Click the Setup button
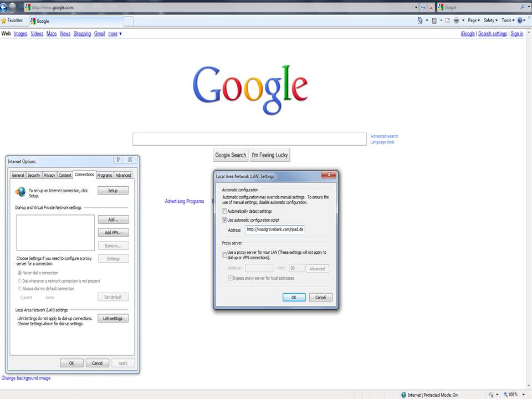The width and height of the screenshot is (532, 399). point(113,191)
